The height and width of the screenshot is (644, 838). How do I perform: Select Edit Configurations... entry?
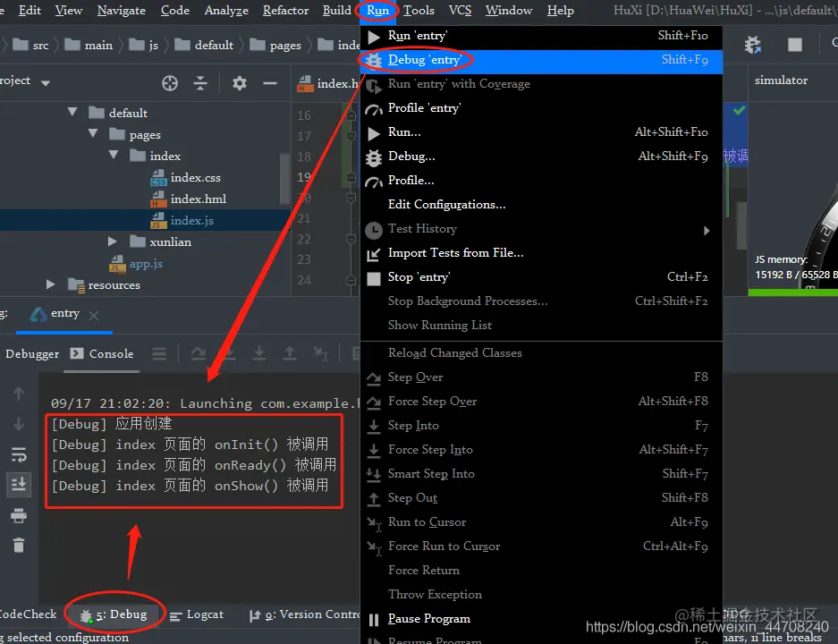(x=541, y=205)
